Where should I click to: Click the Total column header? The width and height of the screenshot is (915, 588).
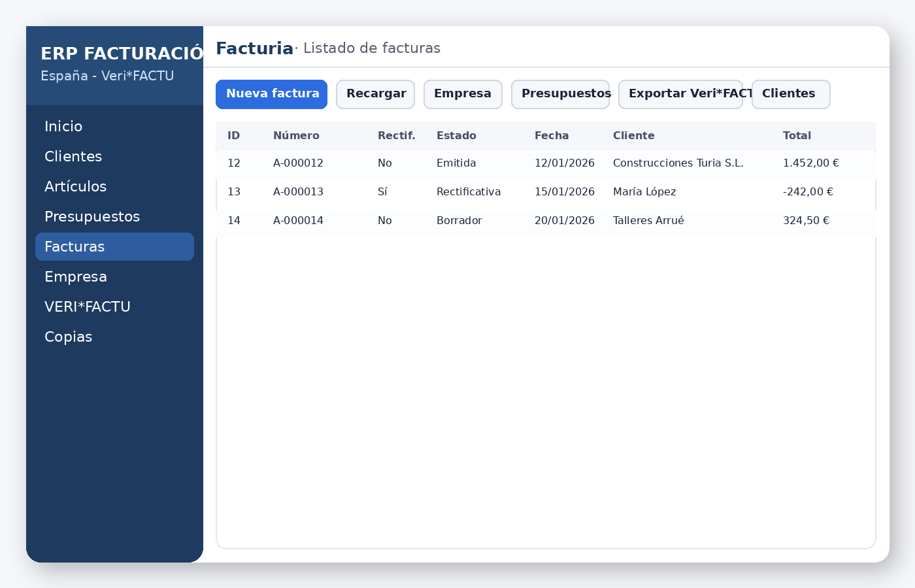point(797,135)
